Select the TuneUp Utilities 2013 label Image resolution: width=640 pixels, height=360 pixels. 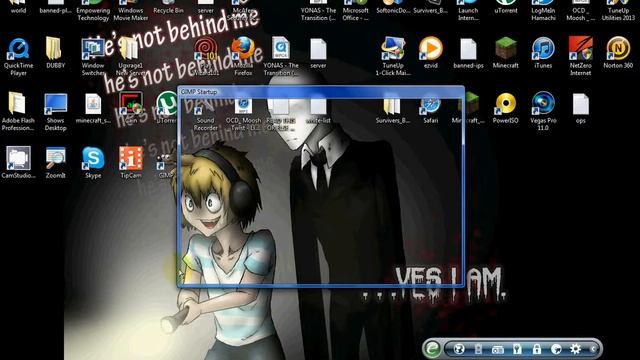point(618,14)
